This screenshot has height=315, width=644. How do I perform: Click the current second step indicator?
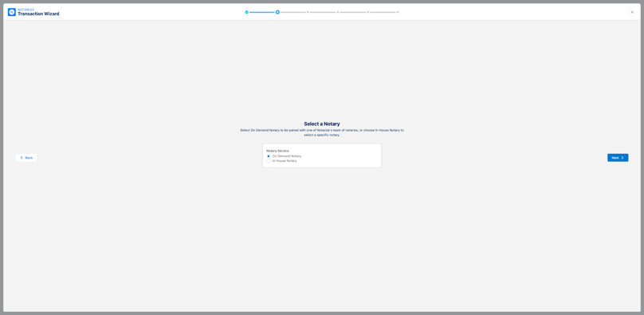[277, 12]
